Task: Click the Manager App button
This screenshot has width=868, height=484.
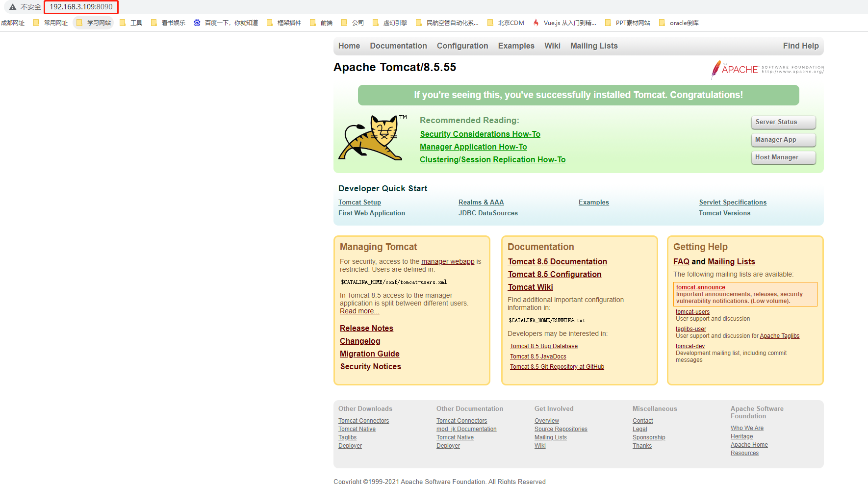Action: coord(783,140)
